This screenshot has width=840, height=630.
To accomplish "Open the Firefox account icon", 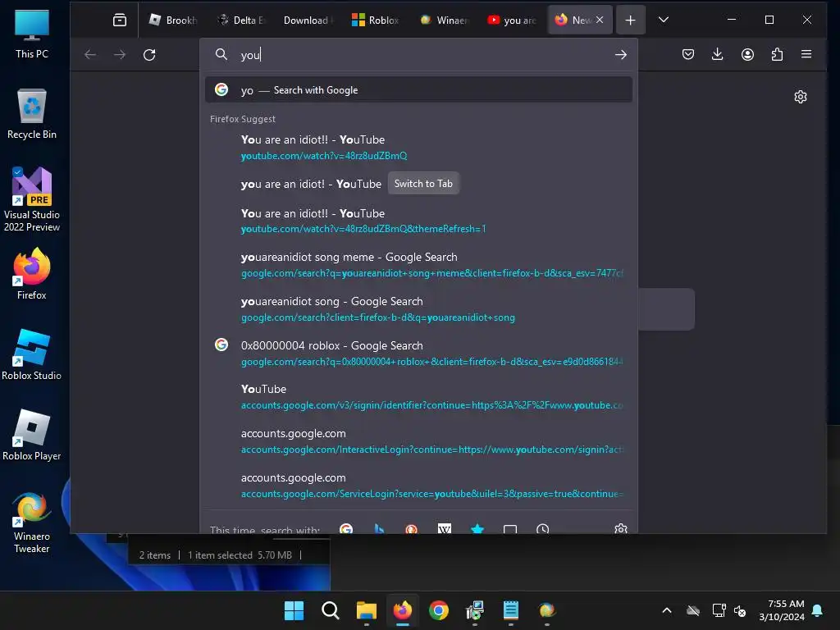I will 747,54.
